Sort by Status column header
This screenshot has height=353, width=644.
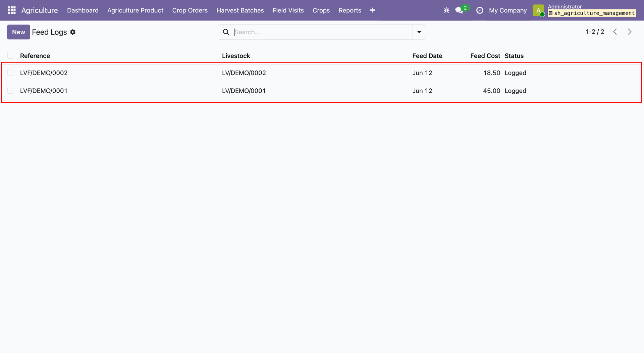point(514,56)
